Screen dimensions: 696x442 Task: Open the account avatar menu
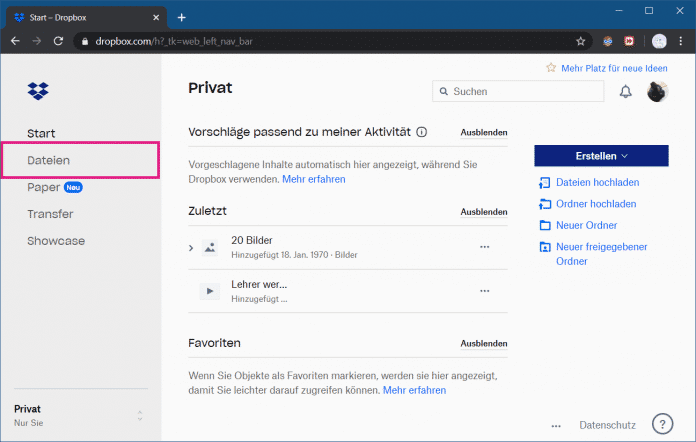(658, 91)
